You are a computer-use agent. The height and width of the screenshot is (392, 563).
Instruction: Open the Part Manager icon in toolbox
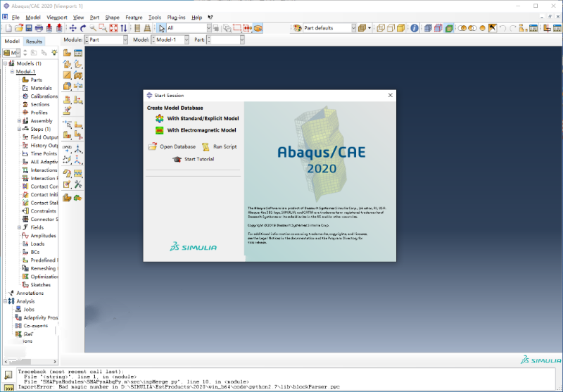78,53
